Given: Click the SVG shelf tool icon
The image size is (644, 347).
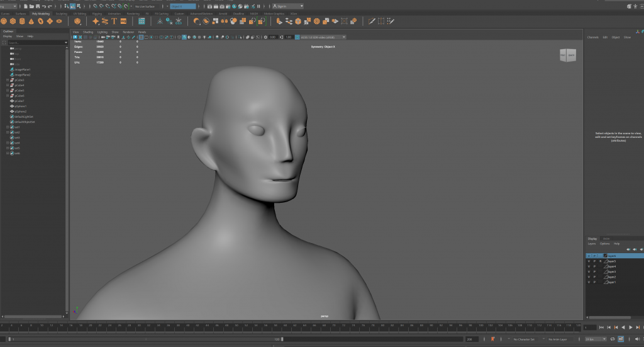Looking at the screenshot, I should [124, 21].
